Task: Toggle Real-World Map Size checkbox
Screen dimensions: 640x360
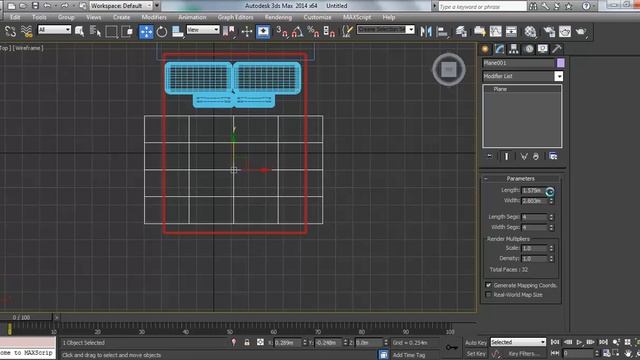Action: click(x=488, y=295)
